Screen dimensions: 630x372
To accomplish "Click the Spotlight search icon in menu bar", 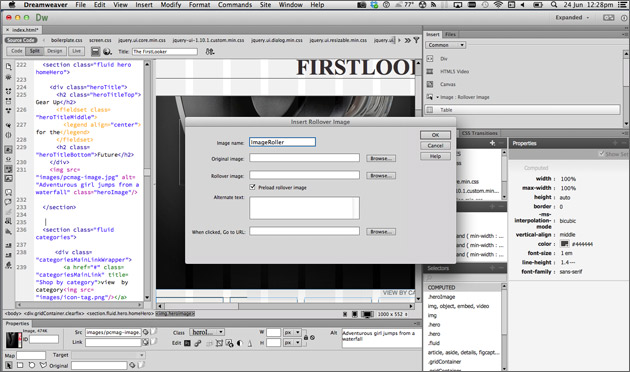I will click(x=554, y=5).
